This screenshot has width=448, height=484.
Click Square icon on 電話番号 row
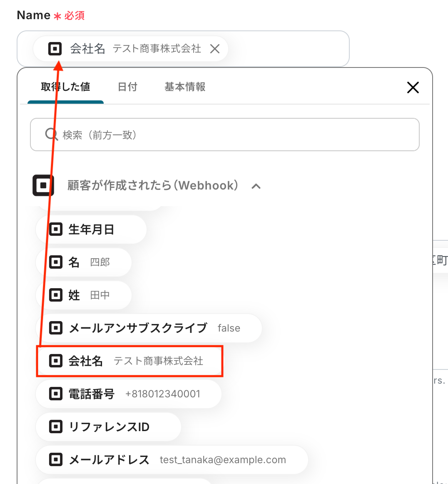[56, 394]
